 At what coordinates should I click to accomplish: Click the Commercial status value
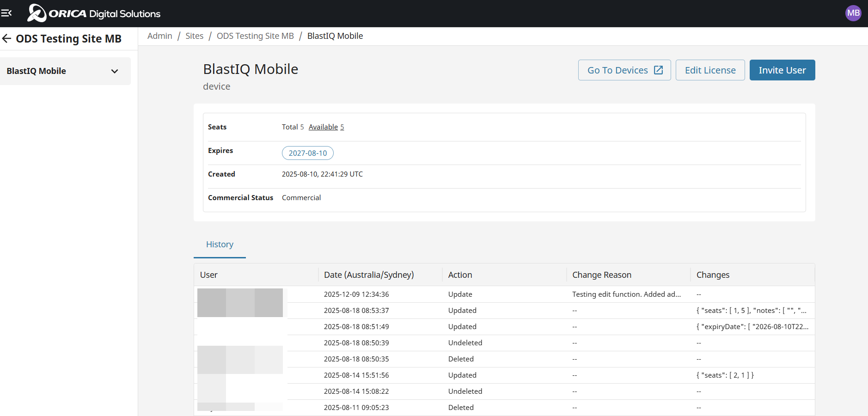click(301, 198)
